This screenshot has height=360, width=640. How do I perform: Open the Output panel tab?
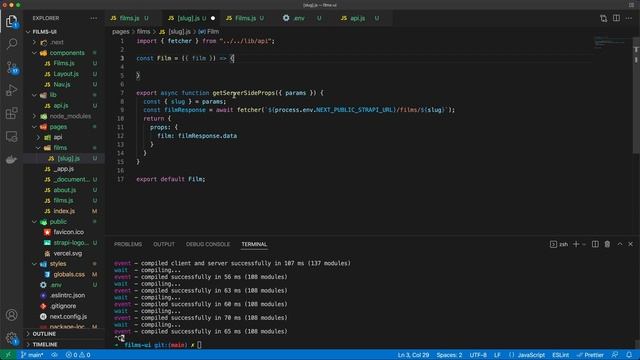point(164,244)
